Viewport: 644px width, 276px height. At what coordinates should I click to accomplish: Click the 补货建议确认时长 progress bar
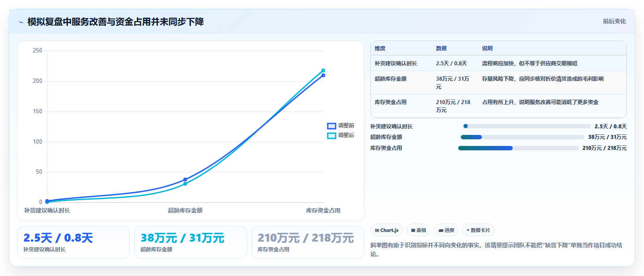coord(527,126)
